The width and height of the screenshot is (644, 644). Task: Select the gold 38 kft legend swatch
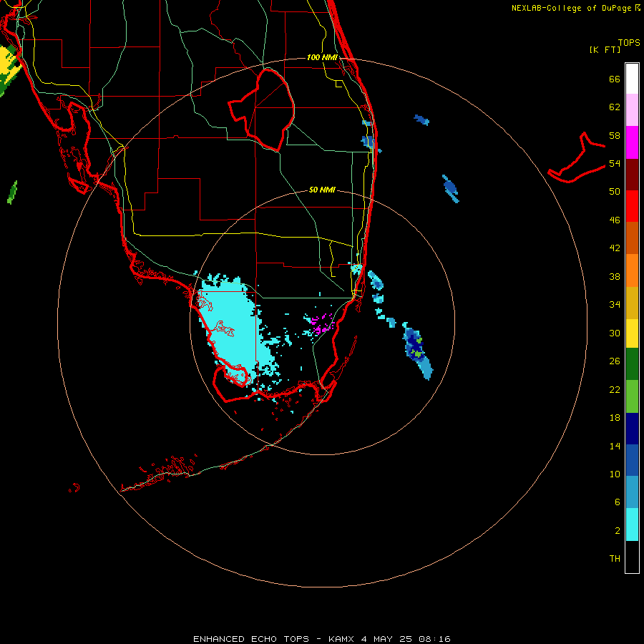coord(632,303)
